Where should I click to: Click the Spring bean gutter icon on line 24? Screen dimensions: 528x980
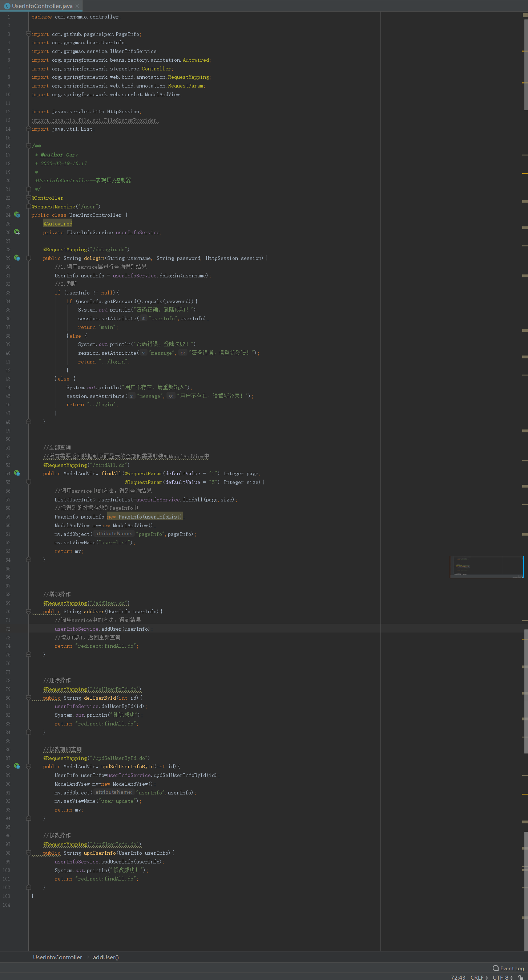pyautogui.click(x=17, y=215)
